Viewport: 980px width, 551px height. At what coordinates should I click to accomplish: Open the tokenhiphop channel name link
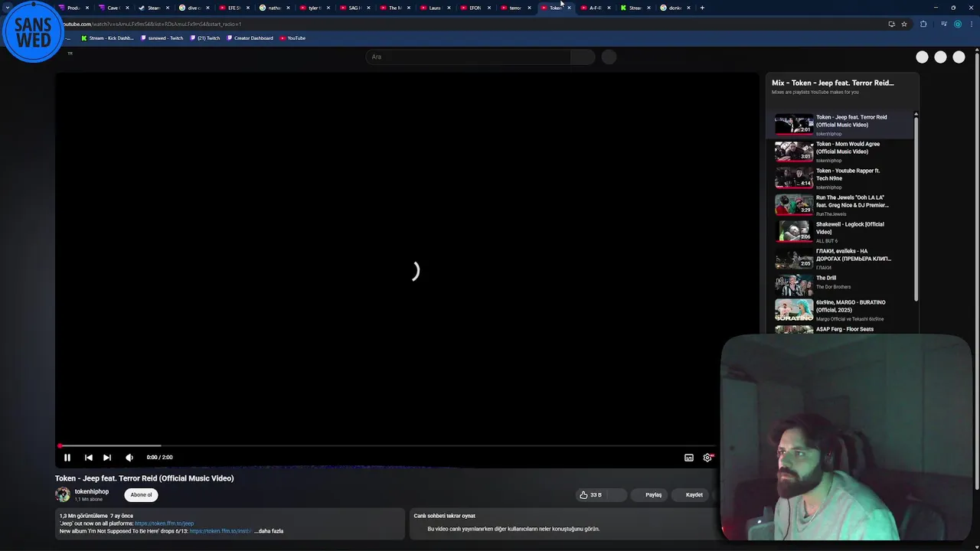pyautogui.click(x=92, y=492)
